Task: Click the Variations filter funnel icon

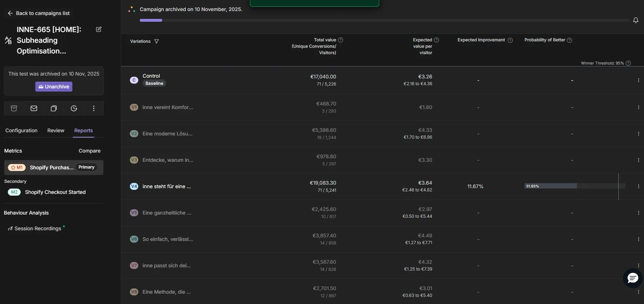Action: click(x=157, y=41)
